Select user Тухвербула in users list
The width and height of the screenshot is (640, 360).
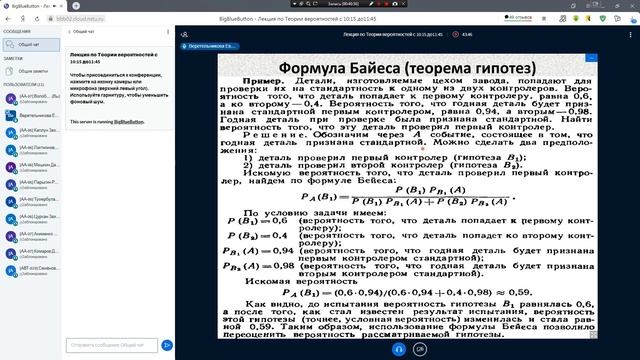31,202
